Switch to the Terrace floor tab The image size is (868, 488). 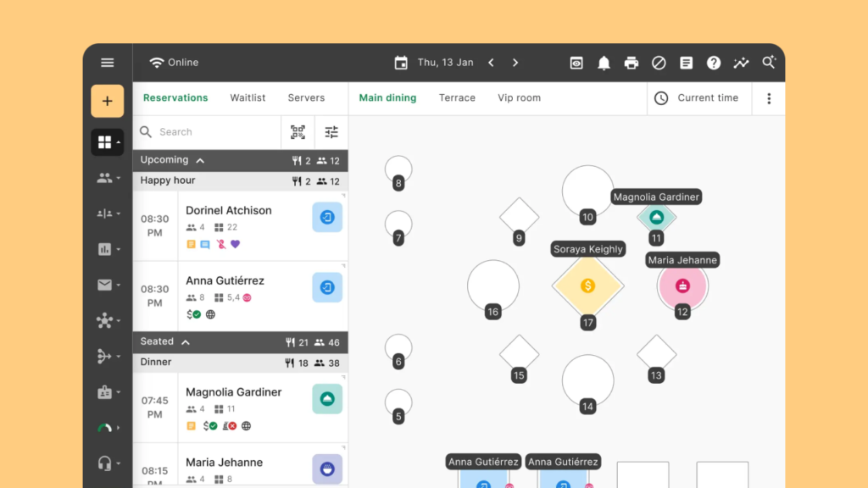[x=457, y=98]
